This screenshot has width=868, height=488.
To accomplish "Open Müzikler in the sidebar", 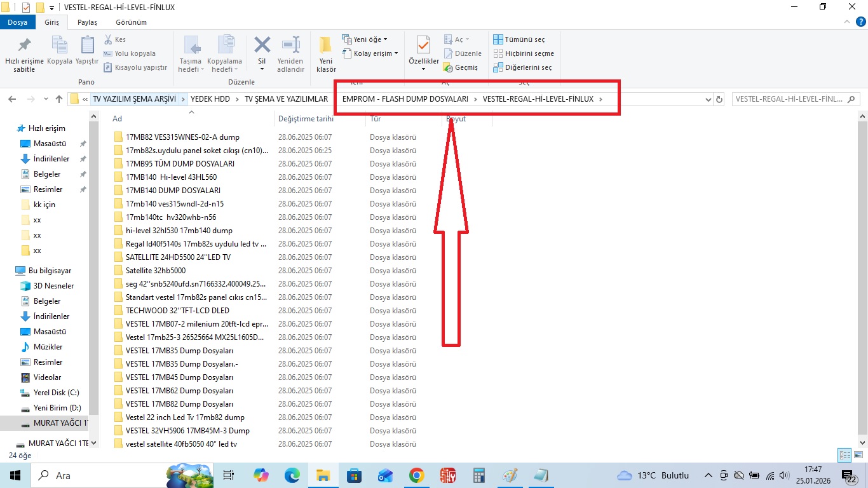I will click(48, 347).
